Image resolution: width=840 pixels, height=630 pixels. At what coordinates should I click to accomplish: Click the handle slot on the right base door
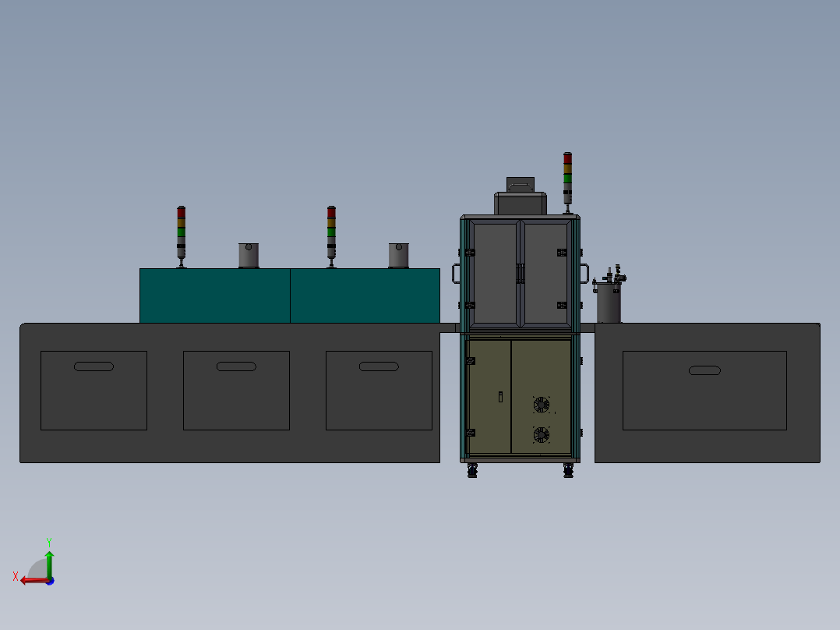click(704, 370)
